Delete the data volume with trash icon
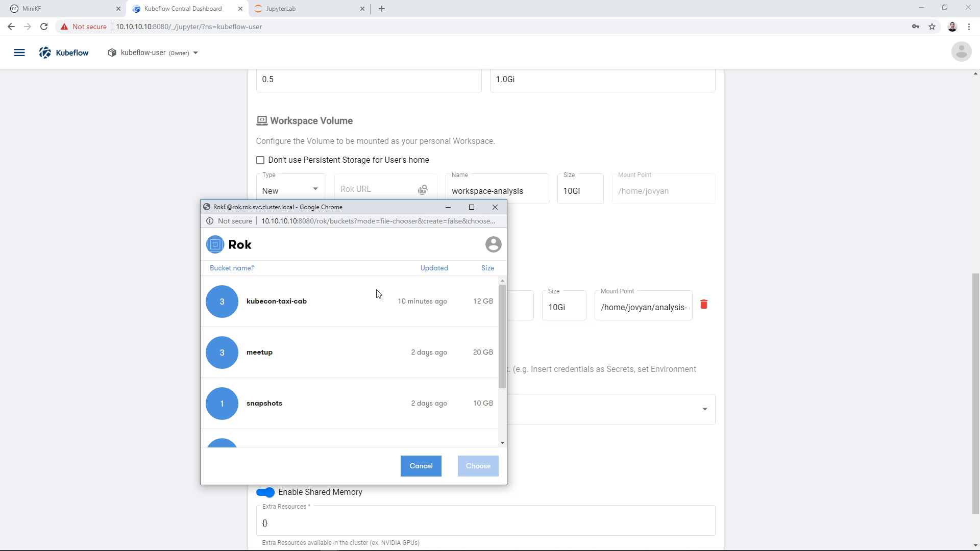The image size is (980, 551). [x=704, y=304]
